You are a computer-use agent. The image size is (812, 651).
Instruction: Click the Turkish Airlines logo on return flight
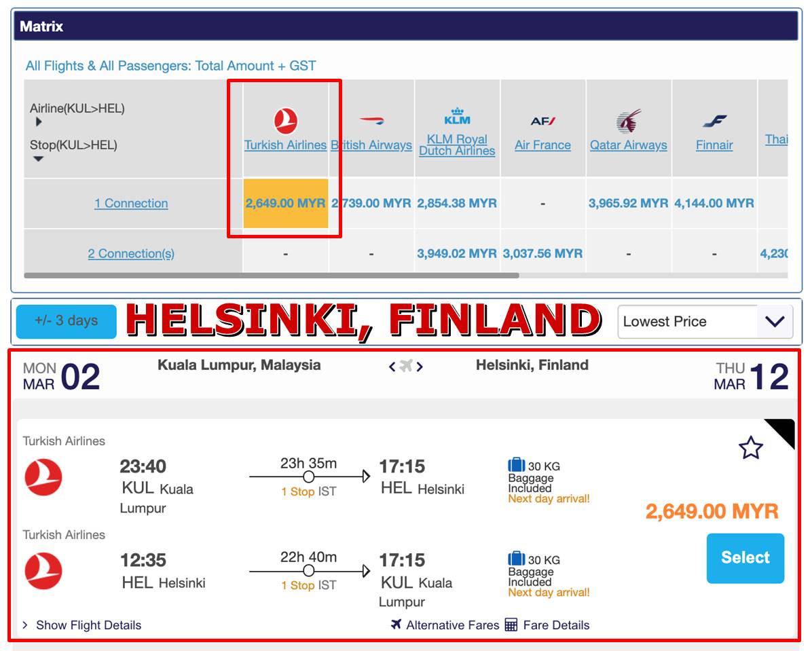click(x=43, y=571)
